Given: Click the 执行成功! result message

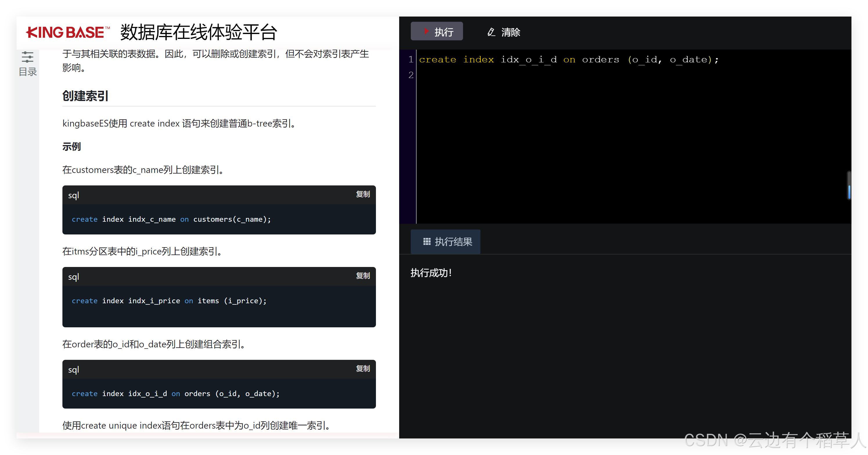Looking at the screenshot, I should coord(431,272).
